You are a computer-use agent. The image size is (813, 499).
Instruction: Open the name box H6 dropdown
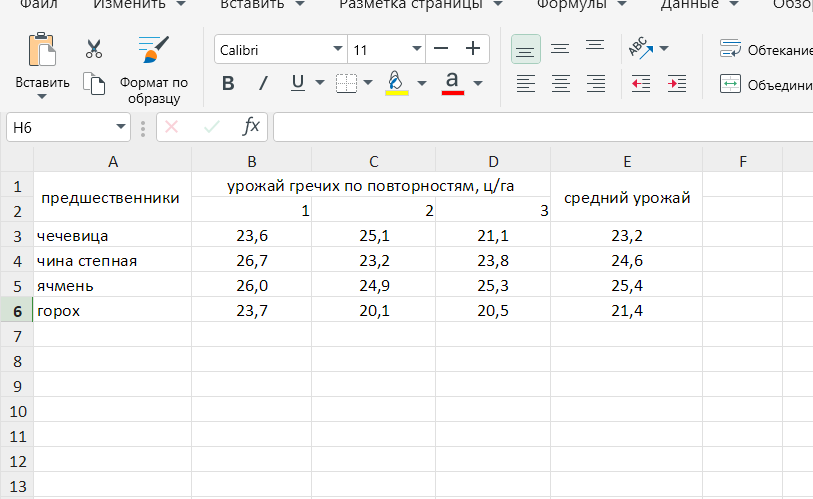(x=121, y=127)
